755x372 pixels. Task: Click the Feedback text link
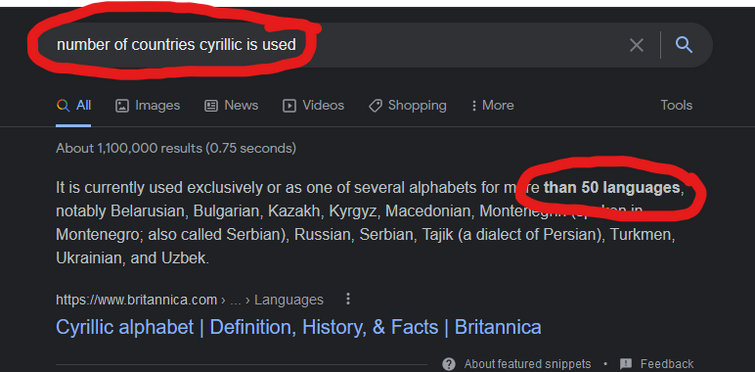666,364
